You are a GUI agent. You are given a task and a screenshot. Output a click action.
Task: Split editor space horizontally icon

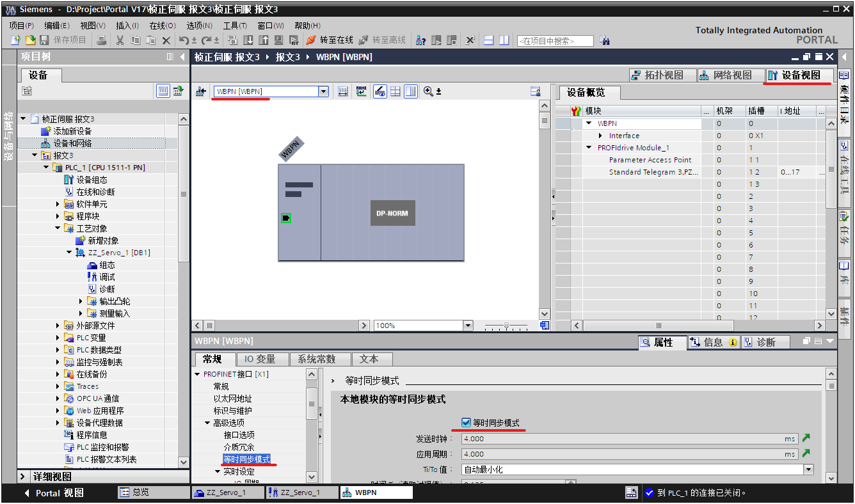point(488,40)
